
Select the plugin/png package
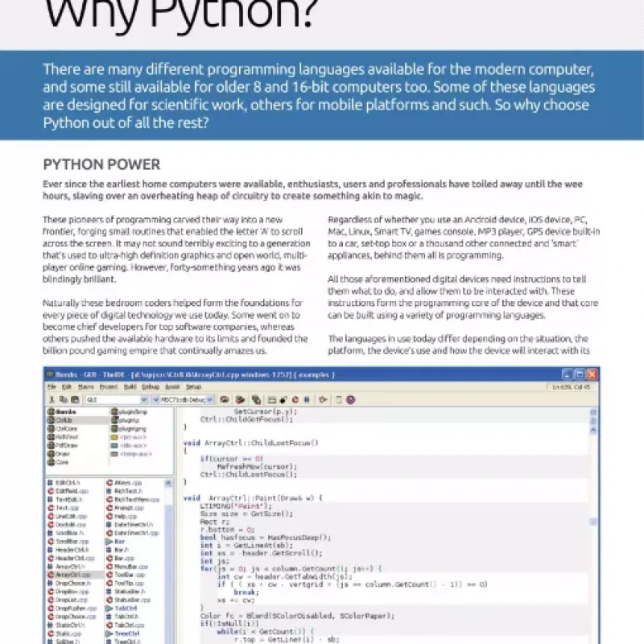tap(129, 429)
